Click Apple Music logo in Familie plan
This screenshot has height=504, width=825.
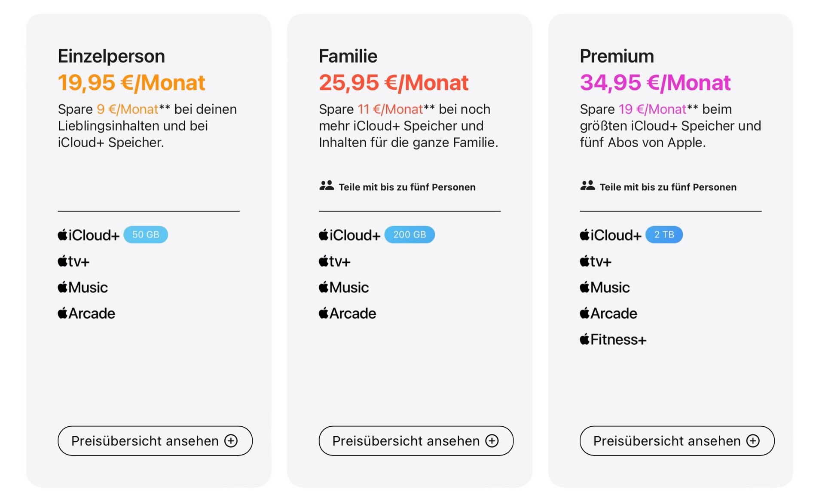click(344, 288)
